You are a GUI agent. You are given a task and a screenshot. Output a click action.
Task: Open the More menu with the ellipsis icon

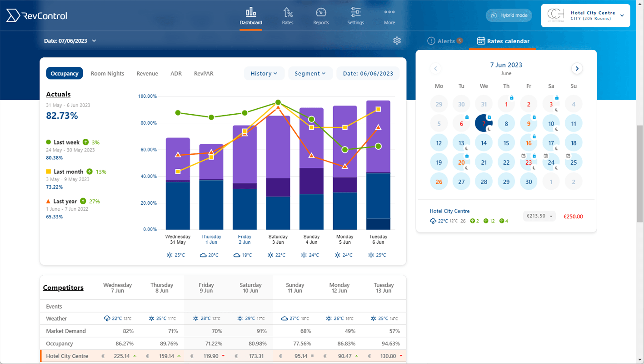click(389, 12)
